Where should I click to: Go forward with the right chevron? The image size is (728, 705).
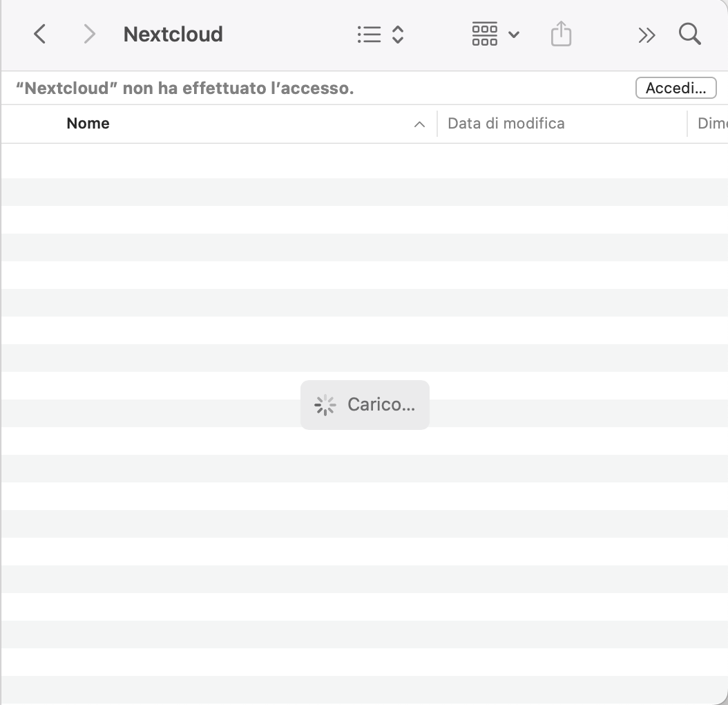pyautogui.click(x=89, y=35)
